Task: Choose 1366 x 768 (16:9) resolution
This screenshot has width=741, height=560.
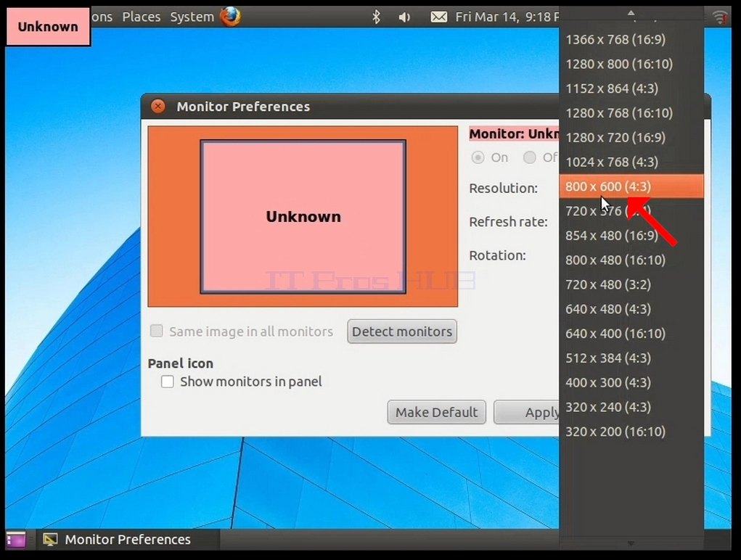Action: pos(631,39)
